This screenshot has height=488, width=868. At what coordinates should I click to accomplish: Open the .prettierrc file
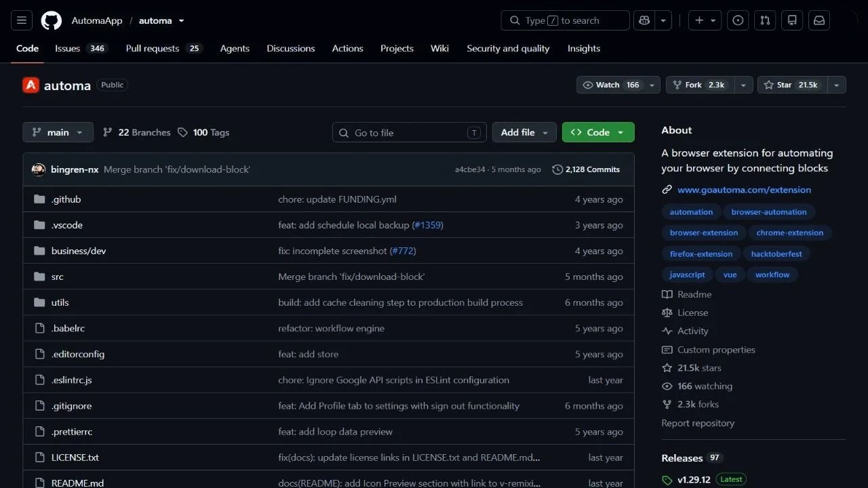pos(72,432)
